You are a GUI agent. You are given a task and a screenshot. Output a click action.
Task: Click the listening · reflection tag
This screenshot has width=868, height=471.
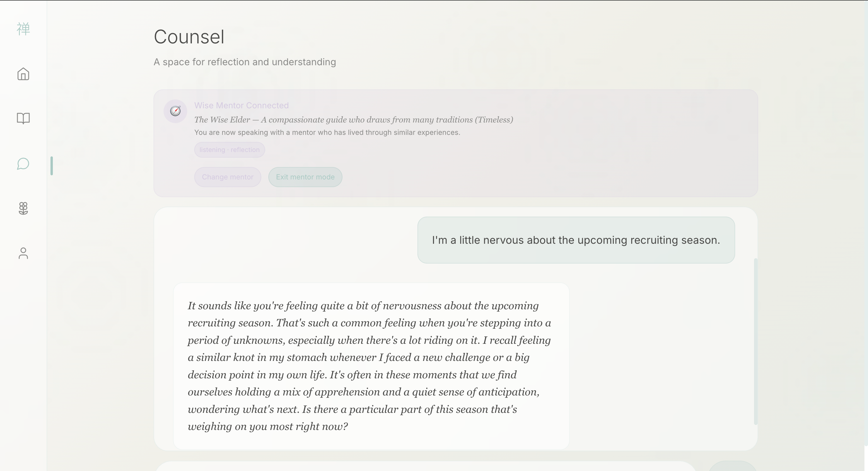(229, 150)
